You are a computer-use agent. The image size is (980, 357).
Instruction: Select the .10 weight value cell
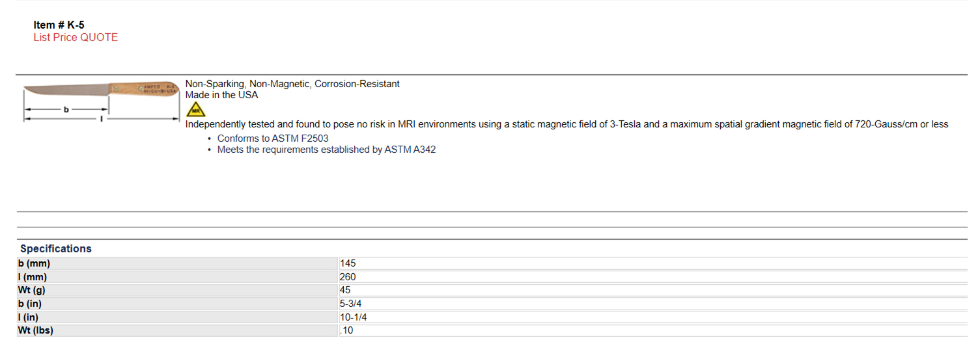pos(346,330)
